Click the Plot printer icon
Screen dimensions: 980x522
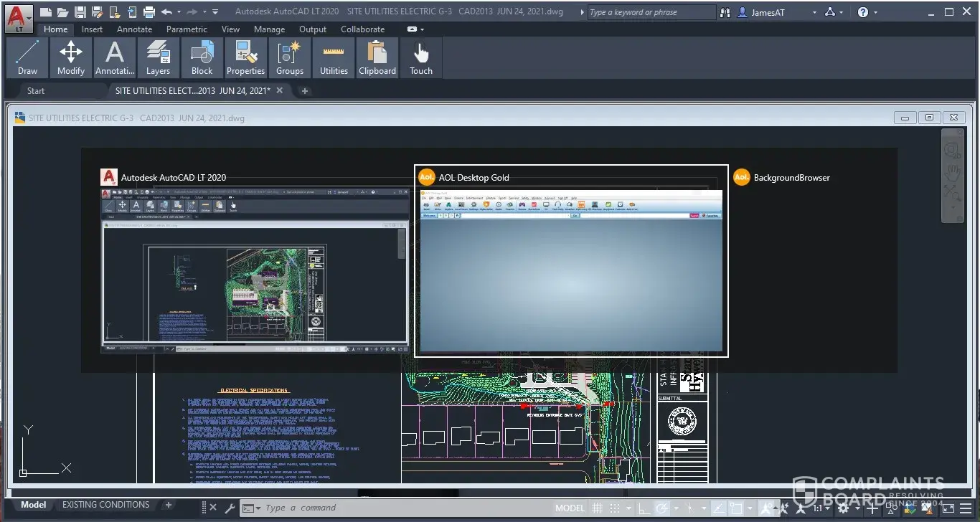pos(149,12)
